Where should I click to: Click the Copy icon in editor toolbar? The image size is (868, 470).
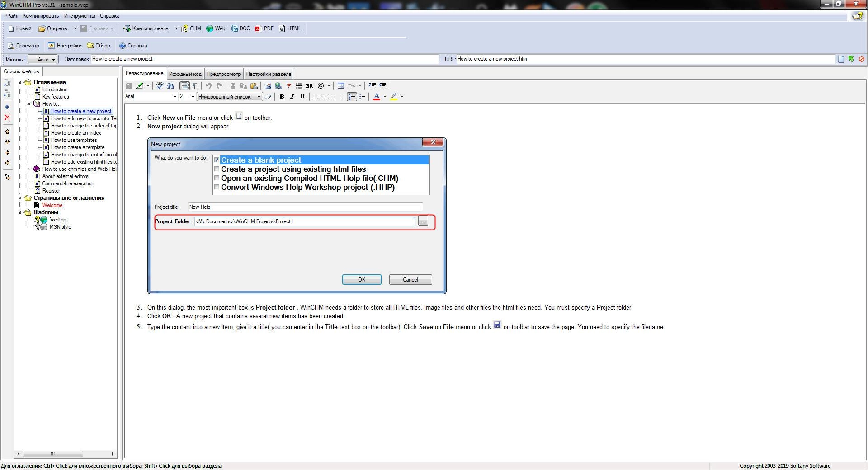coord(243,85)
